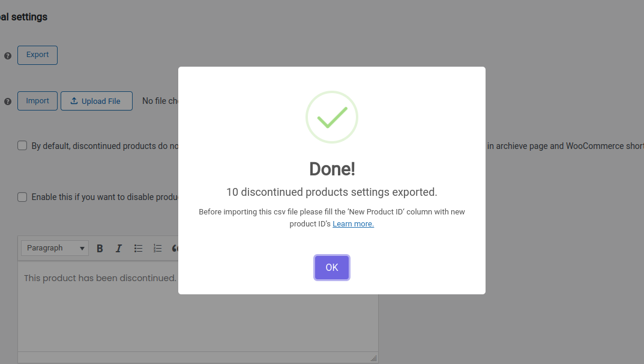The height and width of the screenshot is (364, 644).
Task: Insert a numbered list
Action: pyautogui.click(x=157, y=248)
